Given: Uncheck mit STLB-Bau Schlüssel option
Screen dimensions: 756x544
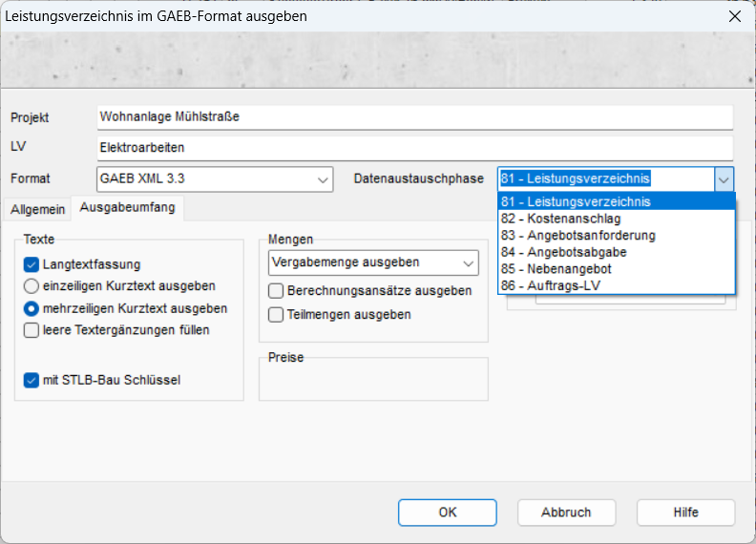Looking at the screenshot, I should (x=31, y=380).
